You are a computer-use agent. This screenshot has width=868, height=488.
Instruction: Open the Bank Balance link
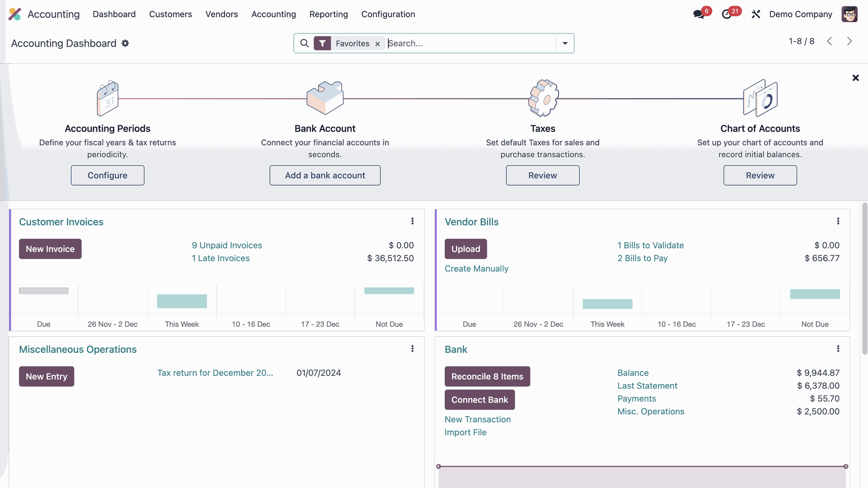point(633,373)
